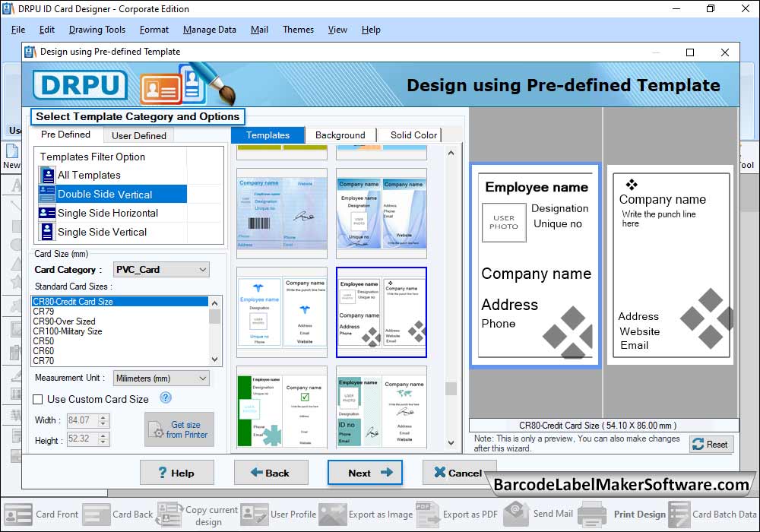Viewport: 760px width, 532px height.
Task: Click the Card Front icon in bottom toolbar
Action: 18,515
